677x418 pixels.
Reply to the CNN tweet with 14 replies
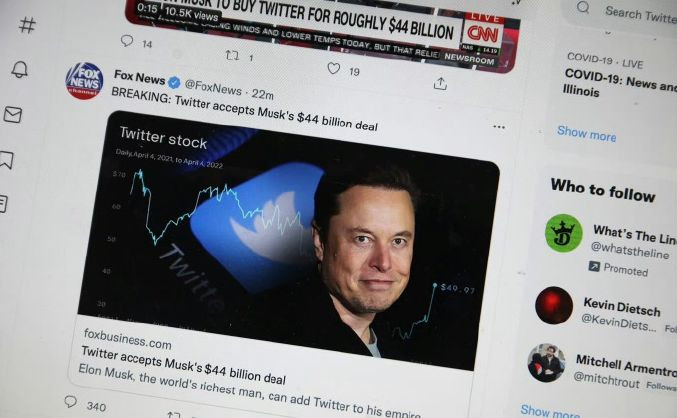click(127, 41)
